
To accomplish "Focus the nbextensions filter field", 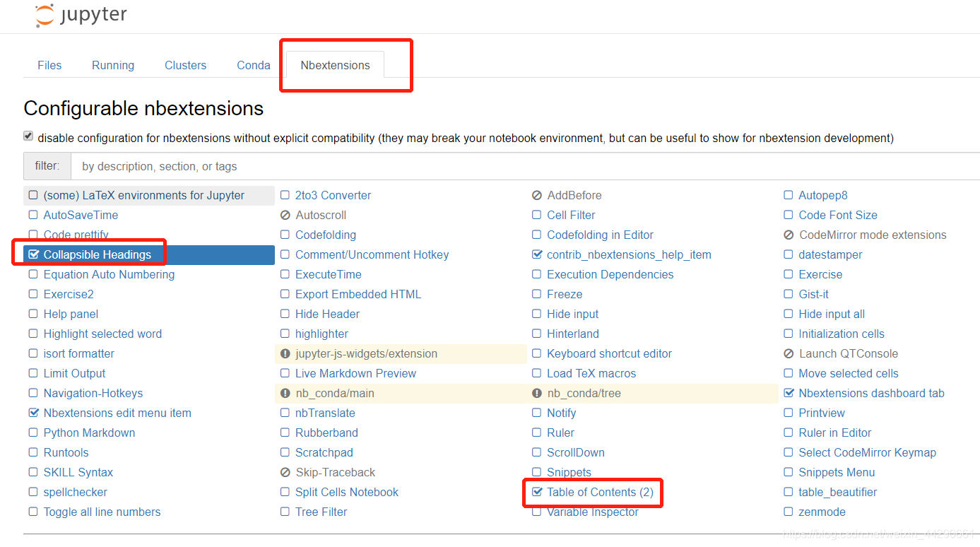I will click(x=525, y=167).
